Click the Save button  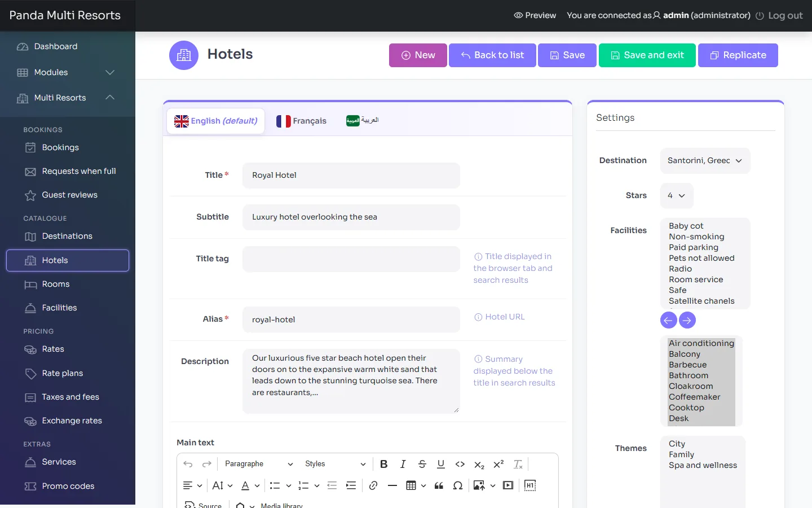coord(567,55)
